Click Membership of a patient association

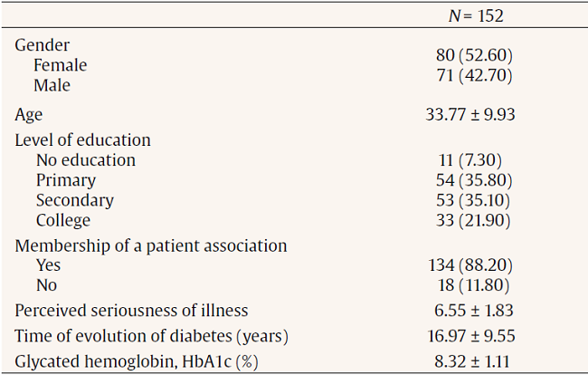point(151,245)
